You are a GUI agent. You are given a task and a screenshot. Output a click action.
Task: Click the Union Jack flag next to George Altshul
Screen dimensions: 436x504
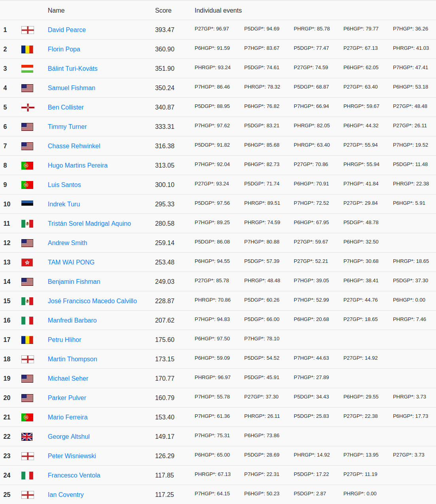27,437
